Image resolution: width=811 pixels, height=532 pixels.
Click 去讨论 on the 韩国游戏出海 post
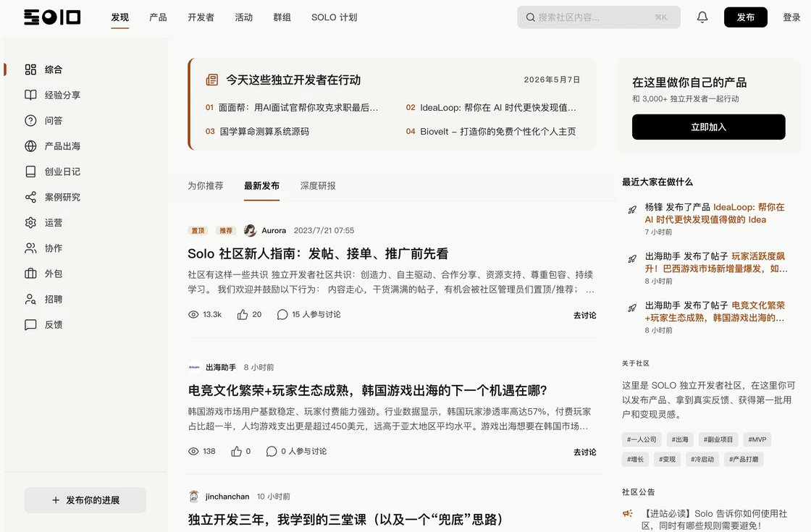pyautogui.click(x=585, y=452)
